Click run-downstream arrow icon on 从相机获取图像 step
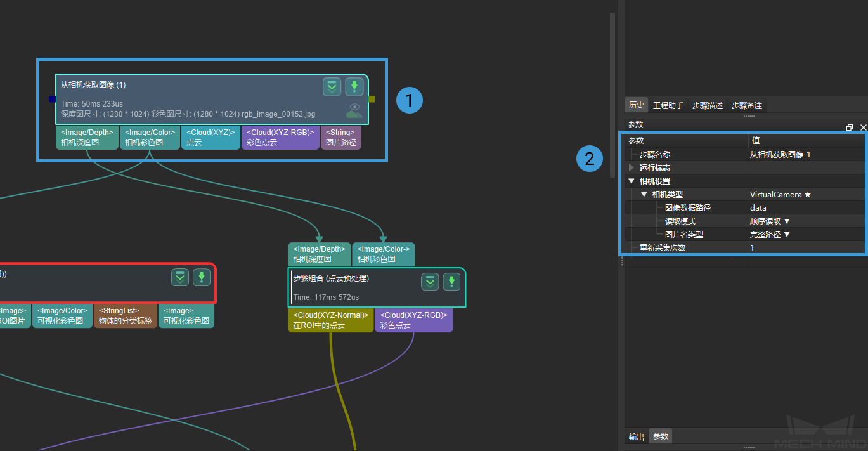Image resolution: width=868 pixels, height=451 pixels. [332, 86]
